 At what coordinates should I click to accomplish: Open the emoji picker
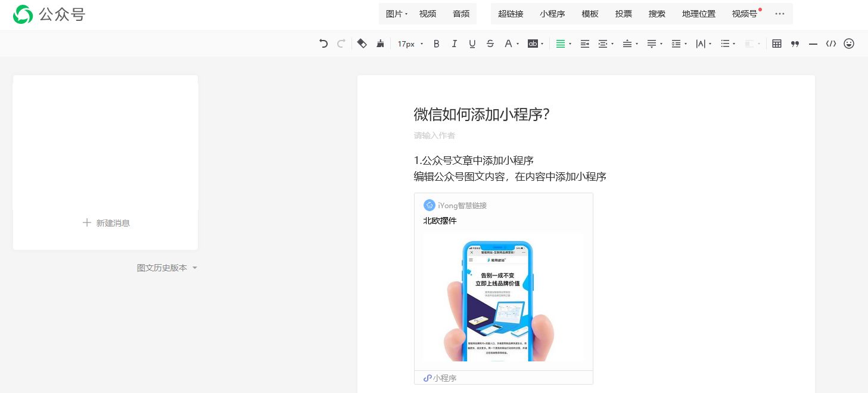tap(848, 43)
